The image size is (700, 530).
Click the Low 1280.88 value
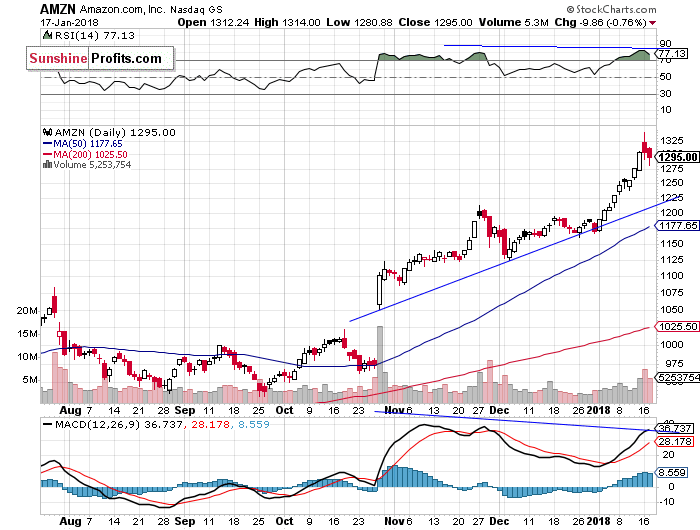(359, 22)
